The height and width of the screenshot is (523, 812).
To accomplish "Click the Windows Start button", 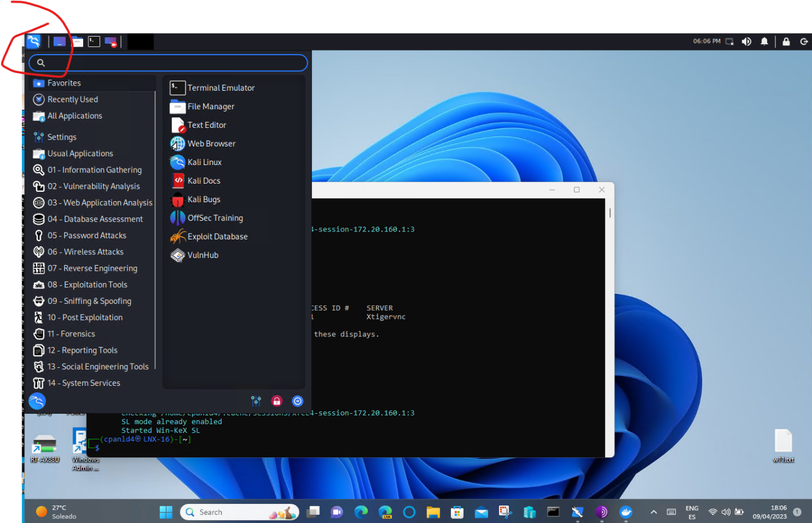I will coord(166,512).
